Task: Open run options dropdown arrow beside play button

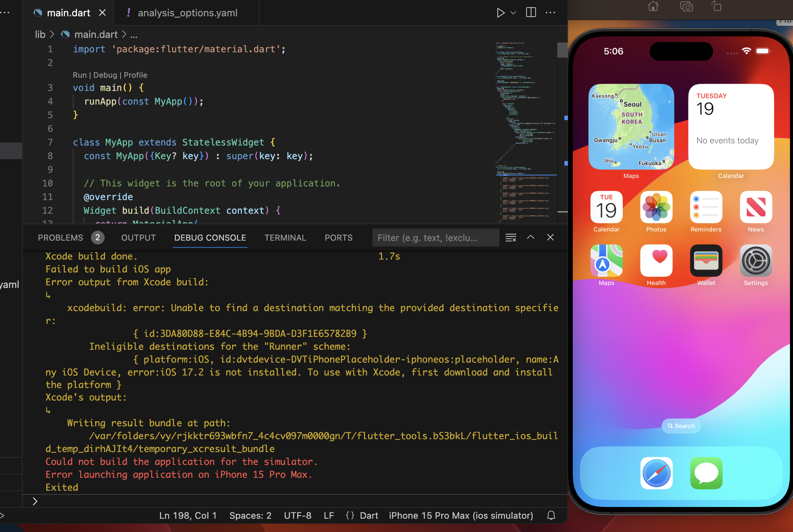Action: [x=513, y=13]
